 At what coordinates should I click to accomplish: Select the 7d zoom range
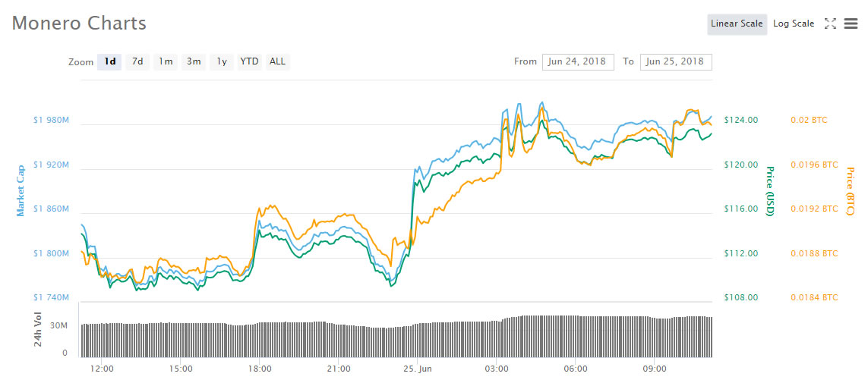click(x=137, y=61)
